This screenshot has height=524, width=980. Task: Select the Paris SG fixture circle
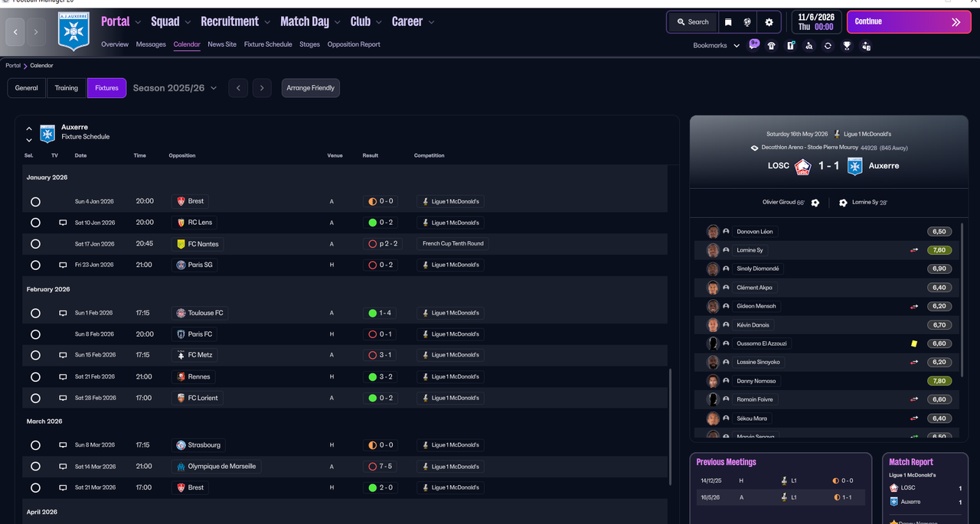tap(35, 265)
